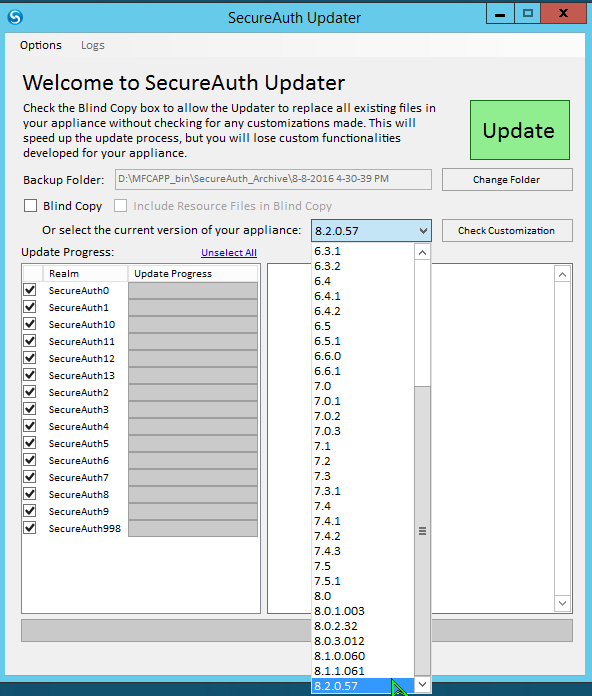Select version 7.5 from the list
This screenshot has width=592, height=696.
[x=363, y=566]
